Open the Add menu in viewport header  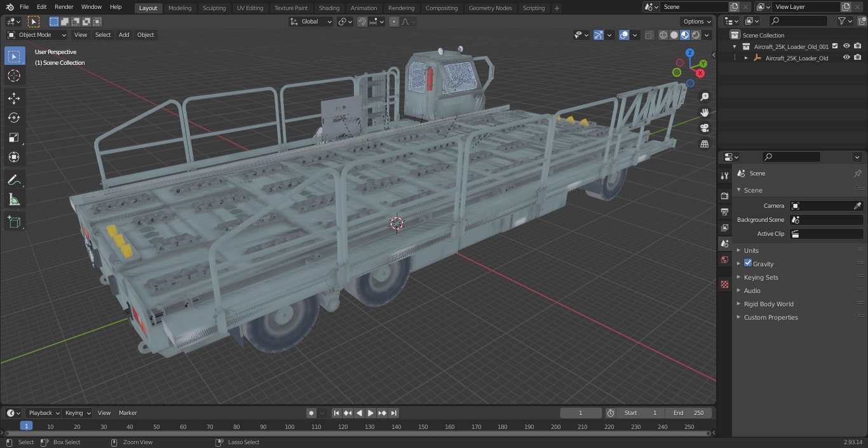[x=124, y=35]
